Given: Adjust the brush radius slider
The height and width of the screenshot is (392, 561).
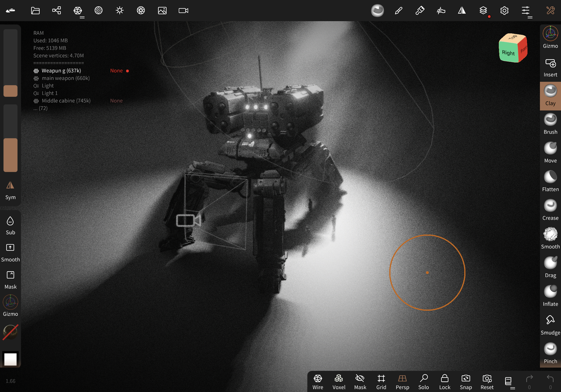Looking at the screenshot, I should tap(10, 63).
